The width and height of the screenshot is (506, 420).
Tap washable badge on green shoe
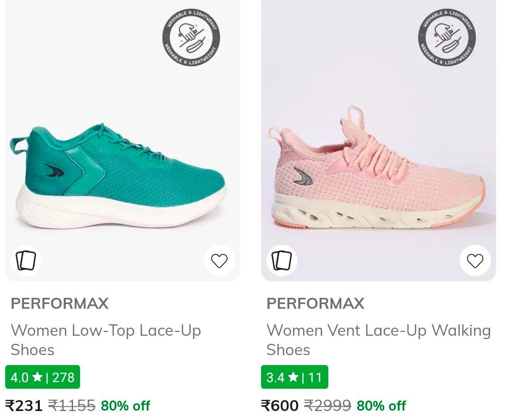click(191, 37)
